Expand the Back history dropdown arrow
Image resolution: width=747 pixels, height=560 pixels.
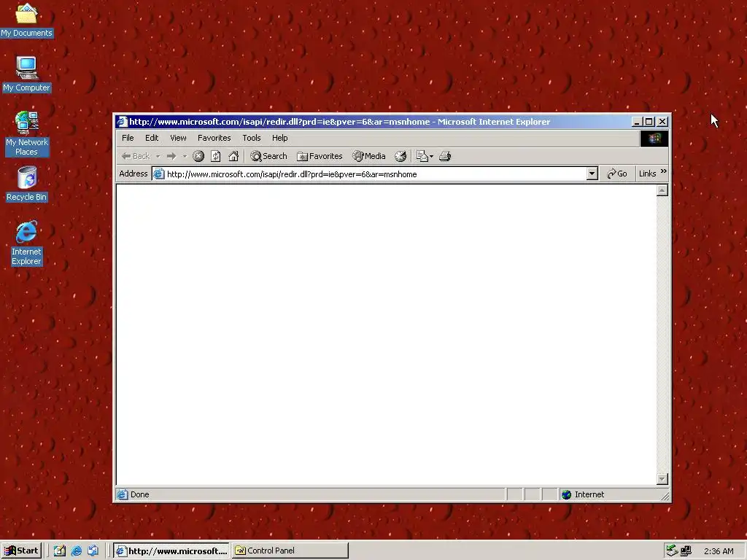pyautogui.click(x=158, y=156)
